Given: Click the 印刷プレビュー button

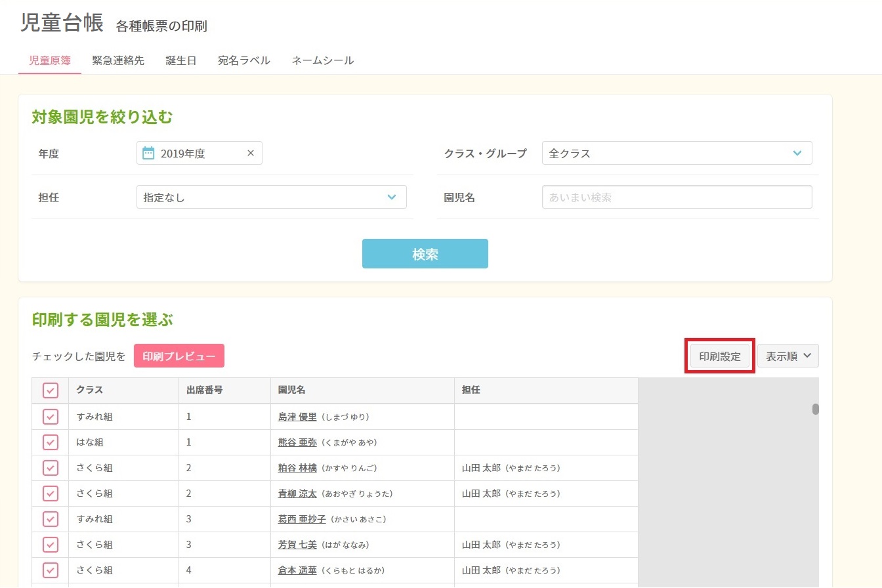Looking at the screenshot, I should 179,356.
